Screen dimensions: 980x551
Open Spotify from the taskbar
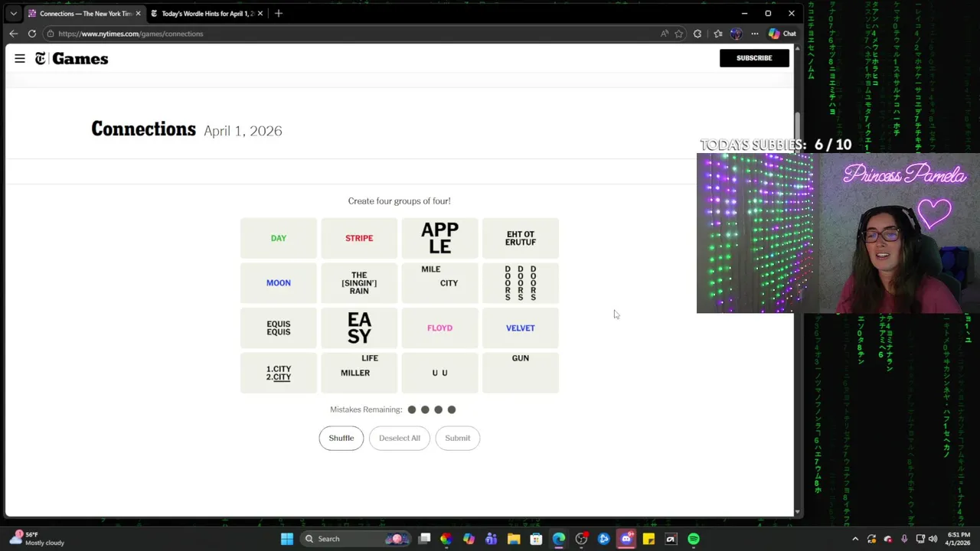694,539
